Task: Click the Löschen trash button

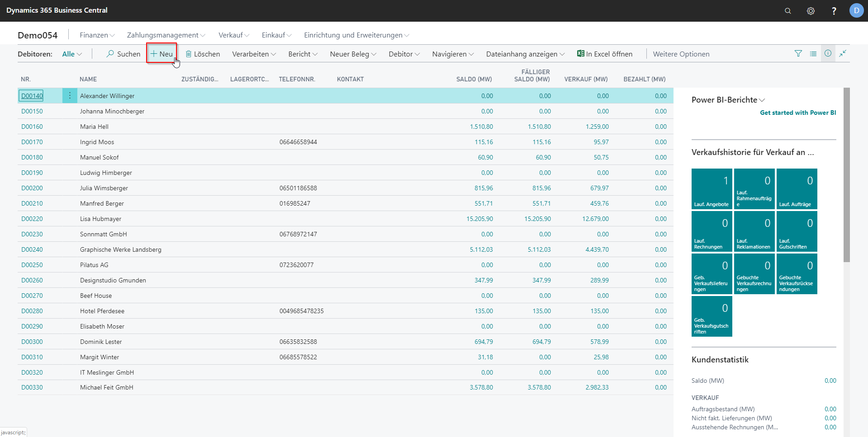Action: pyautogui.click(x=203, y=54)
